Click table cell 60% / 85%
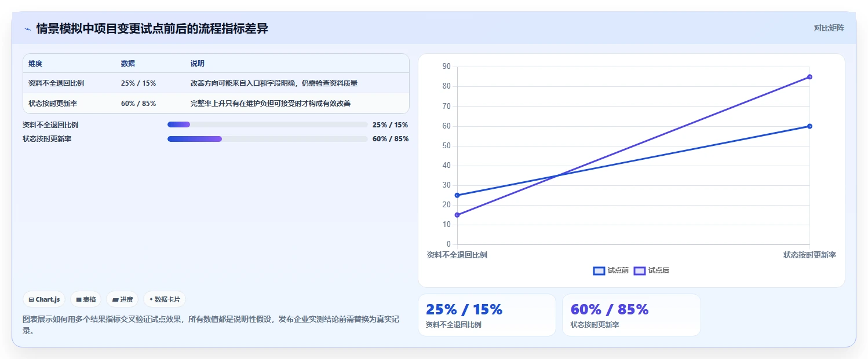Image resolution: width=868 pixels, height=359 pixels. pos(138,104)
